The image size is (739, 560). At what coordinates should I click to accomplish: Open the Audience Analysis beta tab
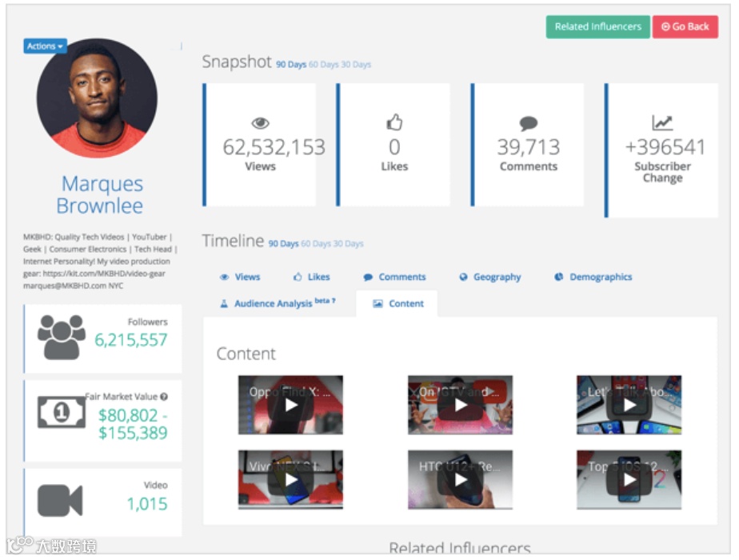pos(278,303)
